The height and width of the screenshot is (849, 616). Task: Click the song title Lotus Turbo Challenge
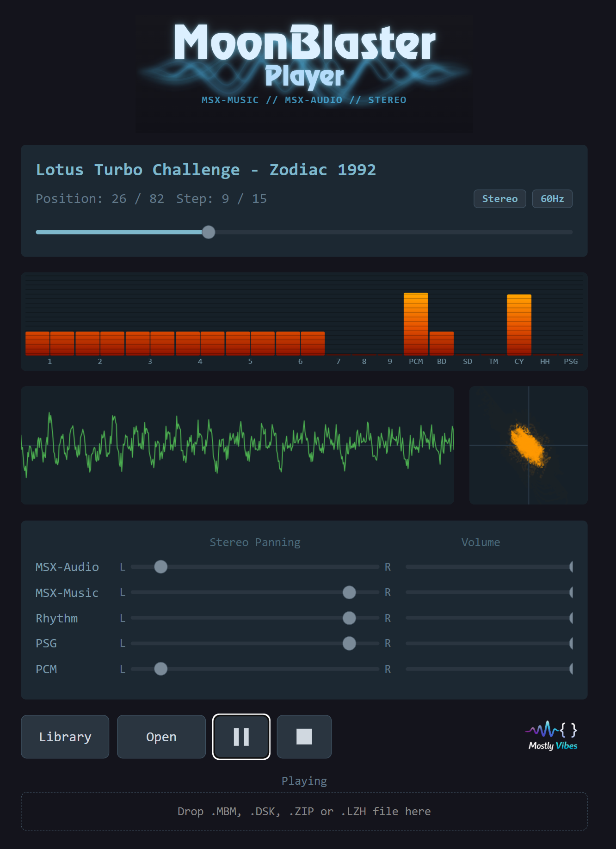point(206,170)
